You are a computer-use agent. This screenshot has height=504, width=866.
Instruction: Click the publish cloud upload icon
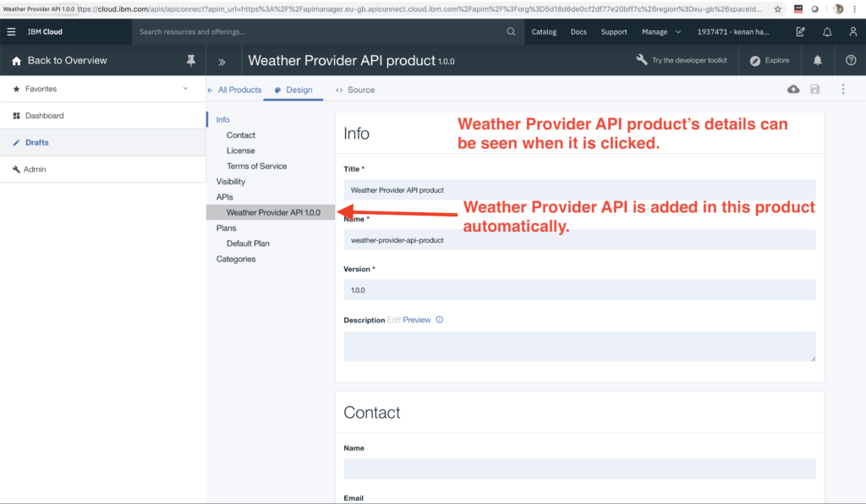pos(793,89)
